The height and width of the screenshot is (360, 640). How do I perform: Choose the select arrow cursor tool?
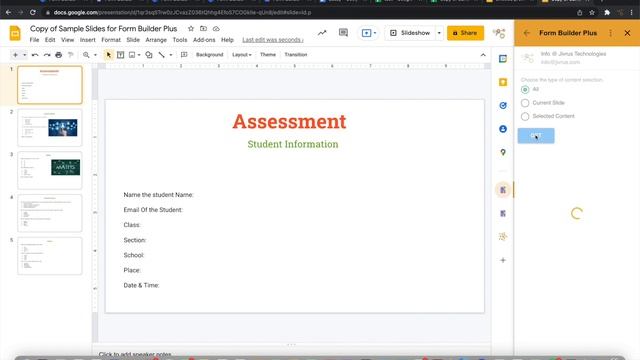tap(109, 55)
